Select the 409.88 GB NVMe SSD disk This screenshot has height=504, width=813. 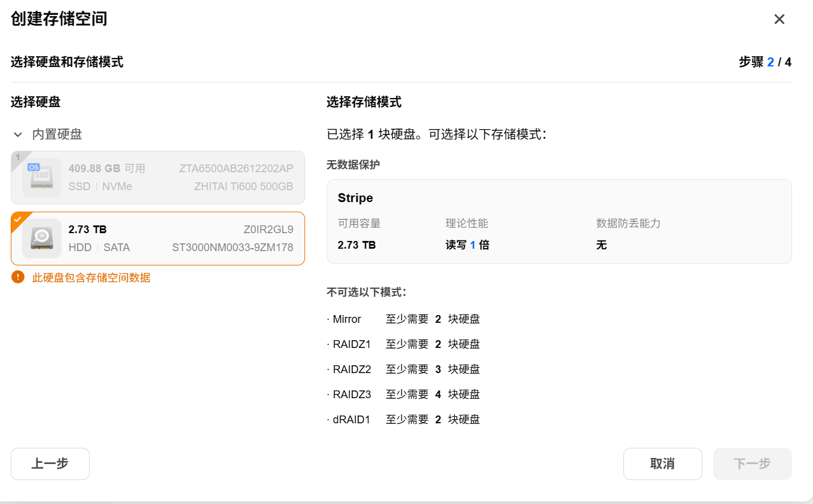tap(158, 178)
